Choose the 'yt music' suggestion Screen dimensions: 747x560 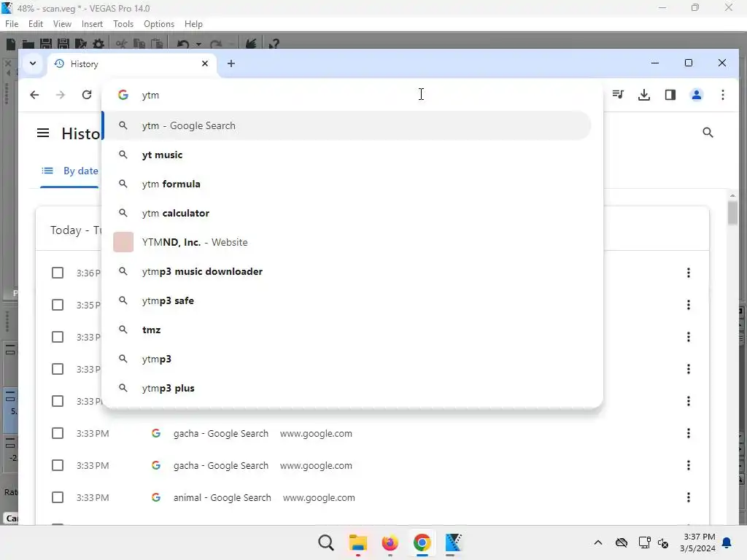point(347,155)
